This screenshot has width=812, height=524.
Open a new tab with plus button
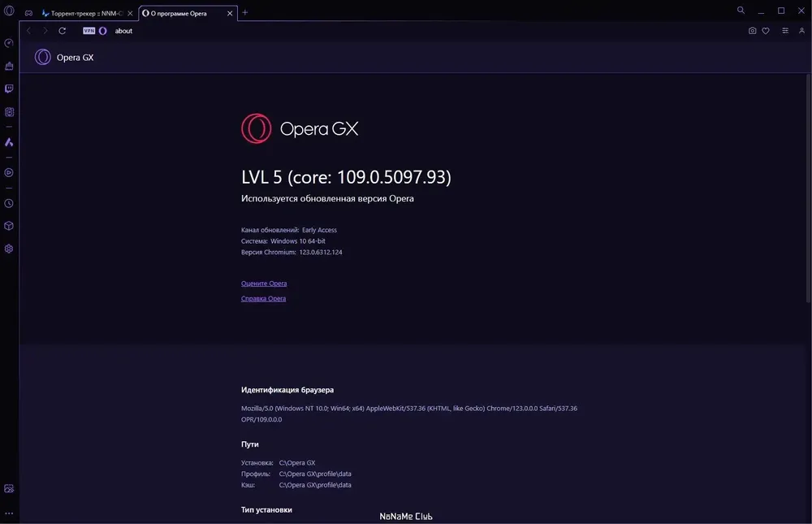click(x=245, y=12)
